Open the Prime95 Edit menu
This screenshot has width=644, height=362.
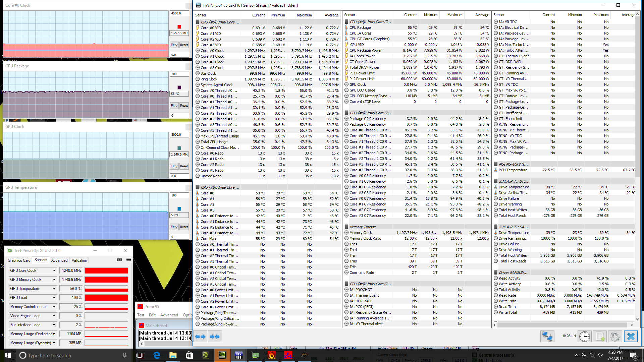pos(152,315)
